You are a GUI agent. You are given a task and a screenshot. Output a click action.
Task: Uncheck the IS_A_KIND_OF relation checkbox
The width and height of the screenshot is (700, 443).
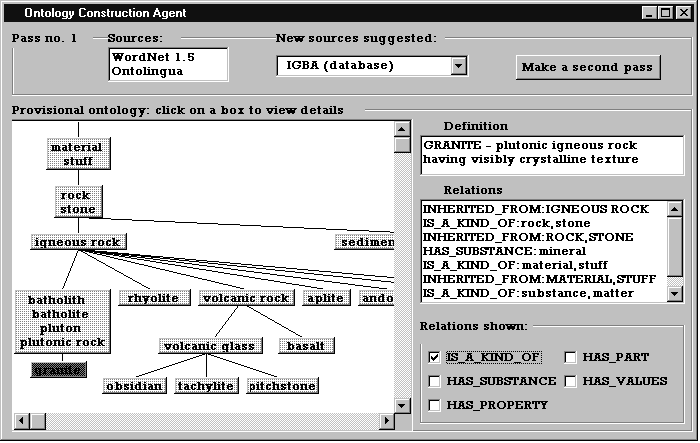[x=434, y=356]
